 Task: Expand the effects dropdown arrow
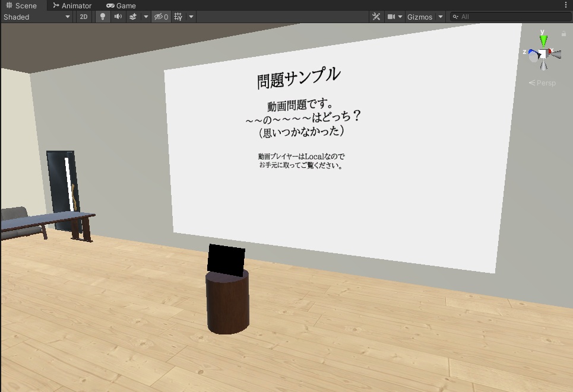[144, 17]
